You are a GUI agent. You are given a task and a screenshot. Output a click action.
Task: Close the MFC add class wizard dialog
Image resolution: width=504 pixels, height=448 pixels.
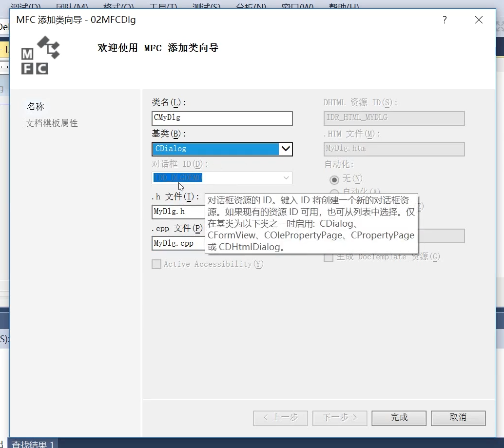[479, 20]
